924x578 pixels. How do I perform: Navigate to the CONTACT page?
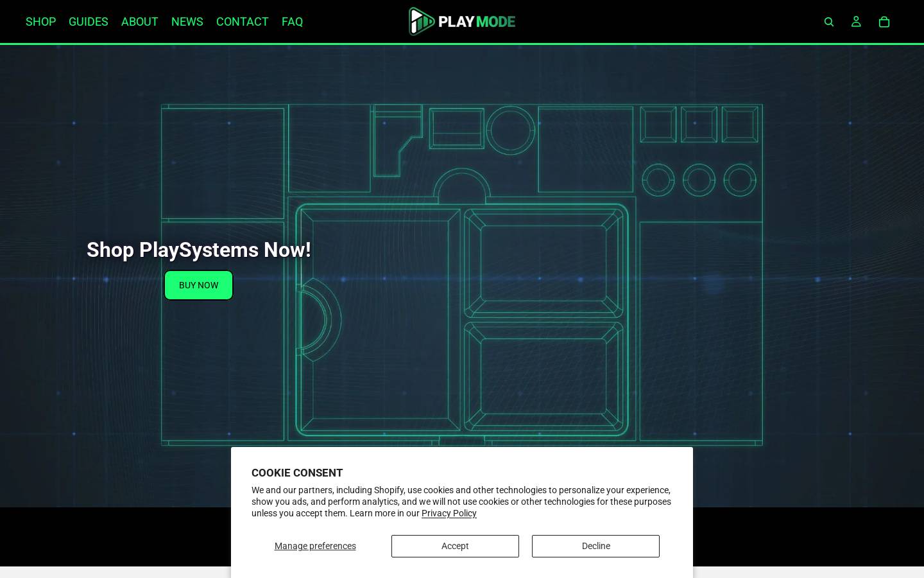(242, 22)
